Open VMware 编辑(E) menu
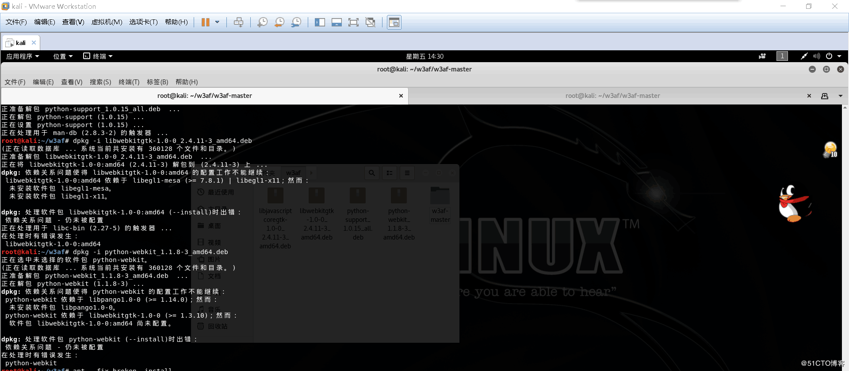 (x=44, y=22)
